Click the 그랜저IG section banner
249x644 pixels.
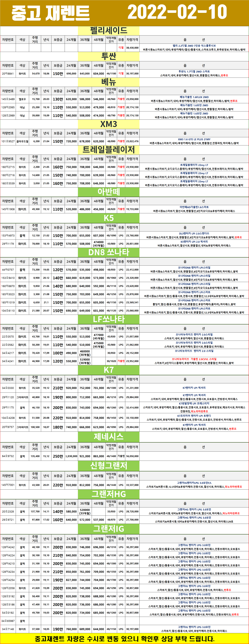[108, 528]
